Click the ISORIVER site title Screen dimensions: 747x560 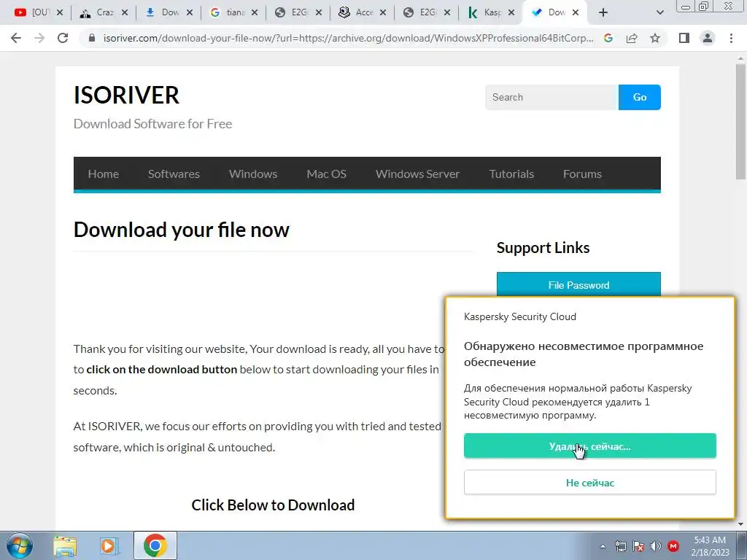pos(126,95)
